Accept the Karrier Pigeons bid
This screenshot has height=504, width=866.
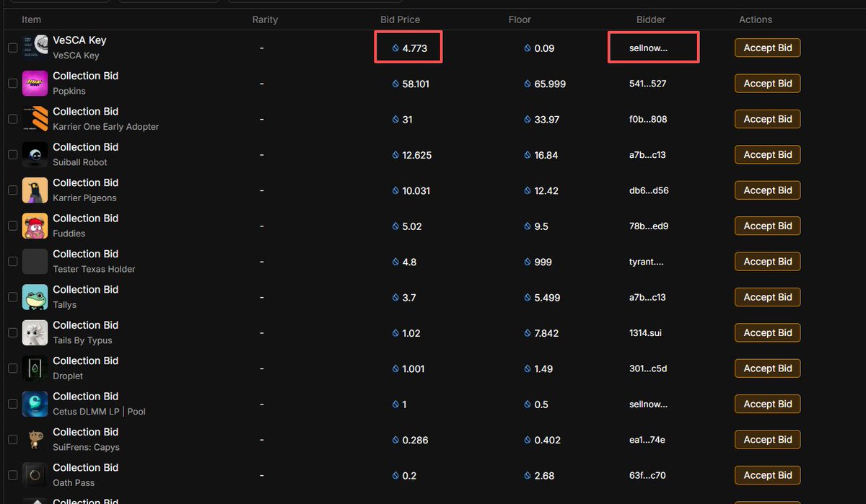click(x=767, y=190)
